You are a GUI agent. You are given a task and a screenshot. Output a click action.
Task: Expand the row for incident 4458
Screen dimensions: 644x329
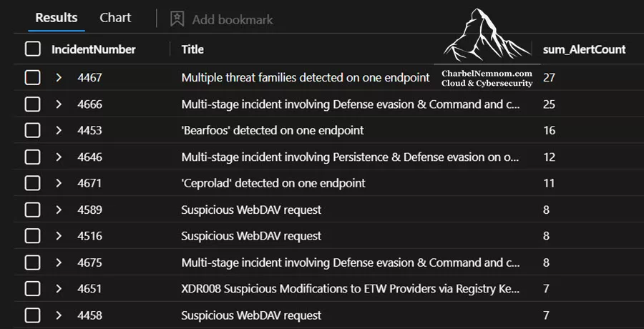coord(59,315)
